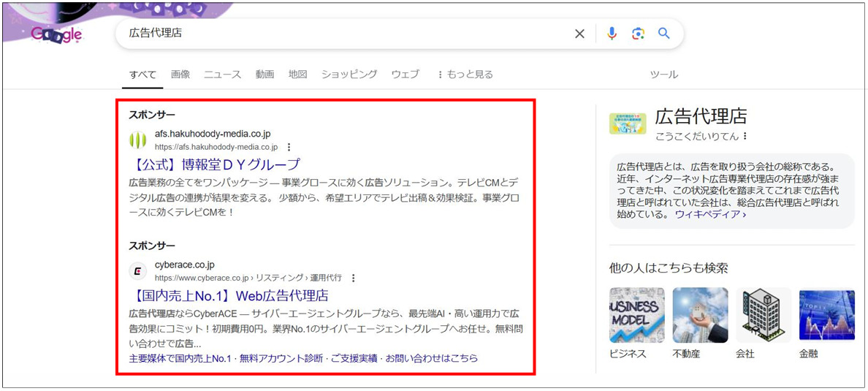The width and height of the screenshot is (868, 391).
Task: Open the ツール options
Action: point(663,75)
